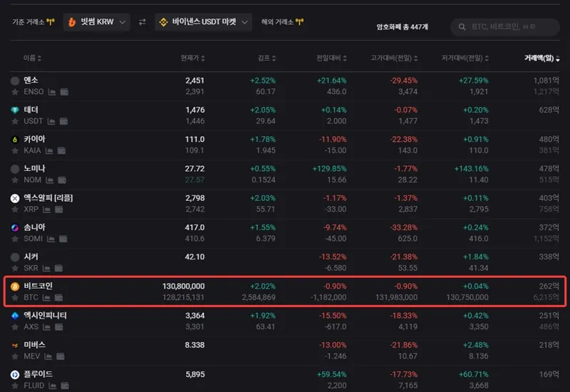This screenshot has height=392, width=570.
Task: Expand the 바이낸스 USDT 마켓 dropdown
Action: click(203, 22)
